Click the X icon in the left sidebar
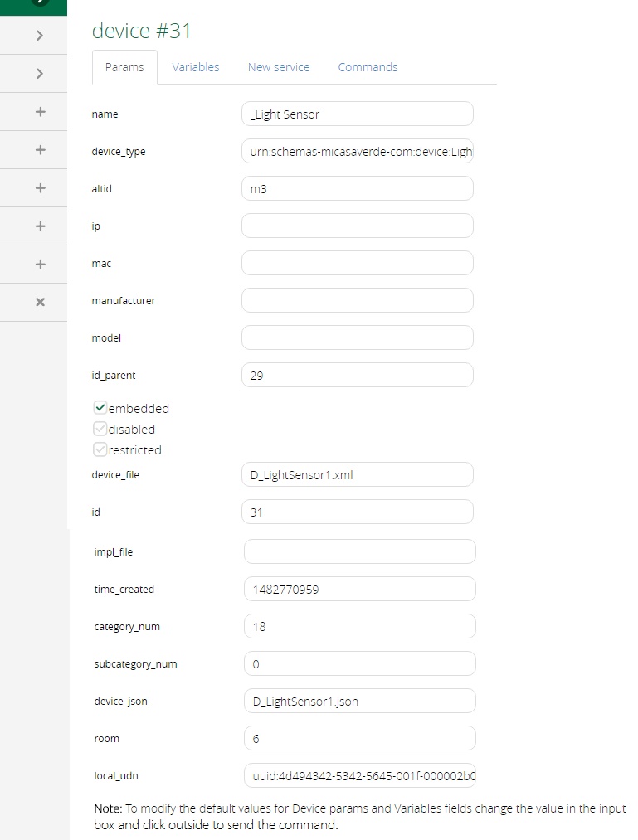 39,303
